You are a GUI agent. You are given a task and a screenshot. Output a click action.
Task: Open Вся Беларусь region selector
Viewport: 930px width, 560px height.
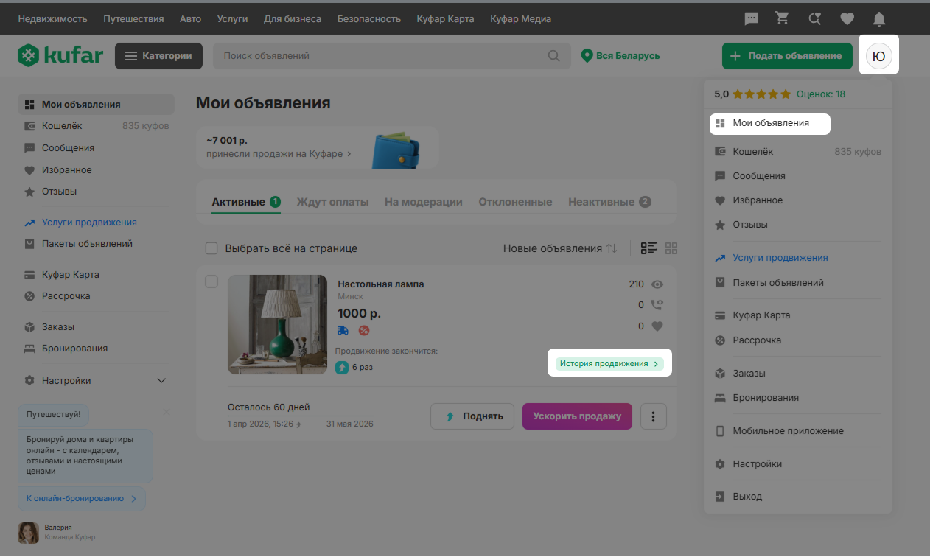pyautogui.click(x=620, y=56)
